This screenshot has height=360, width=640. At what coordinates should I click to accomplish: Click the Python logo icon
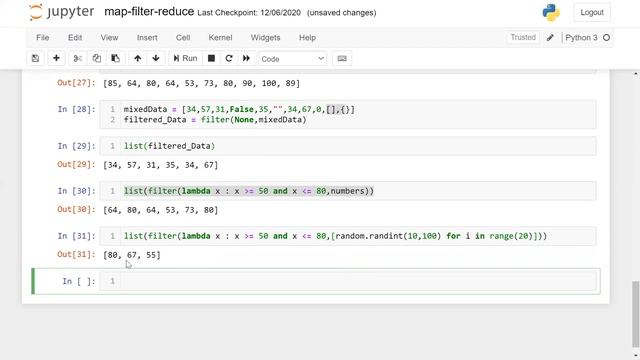coord(551,12)
